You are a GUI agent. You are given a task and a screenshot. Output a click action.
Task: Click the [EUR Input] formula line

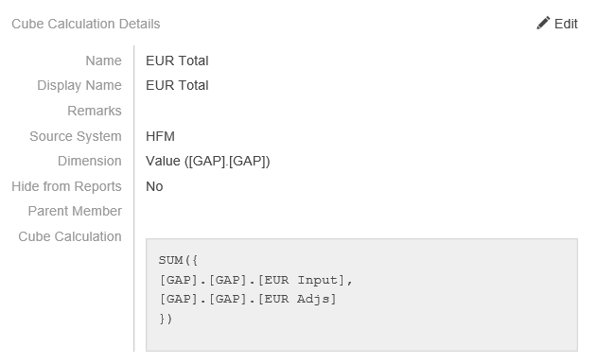tap(255, 280)
